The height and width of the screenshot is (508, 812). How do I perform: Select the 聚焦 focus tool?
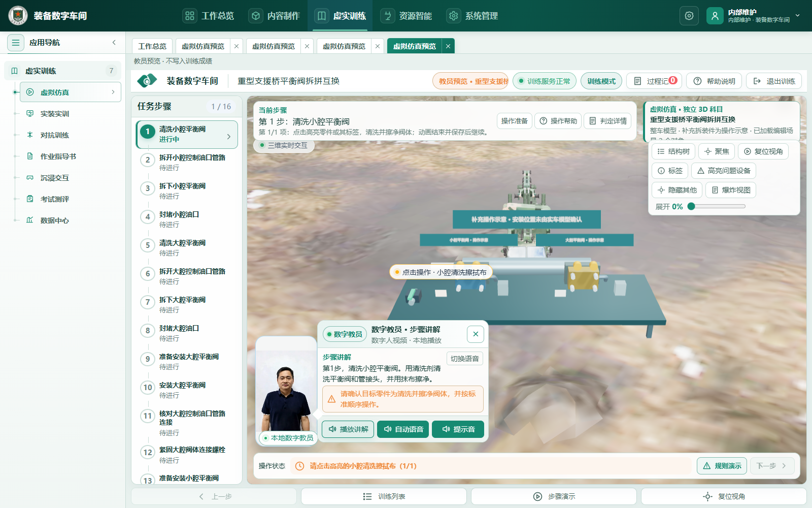pos(716,151)
